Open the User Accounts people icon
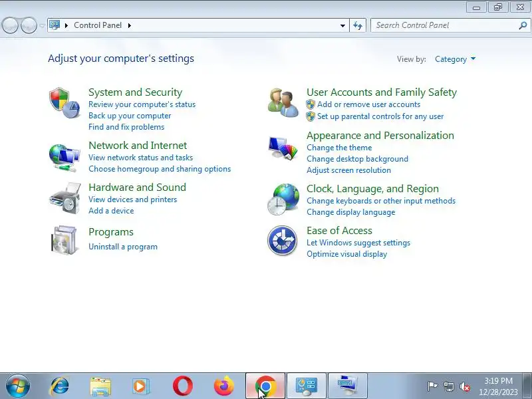Screen dimensions: 532x399 [x=283, y=102]
